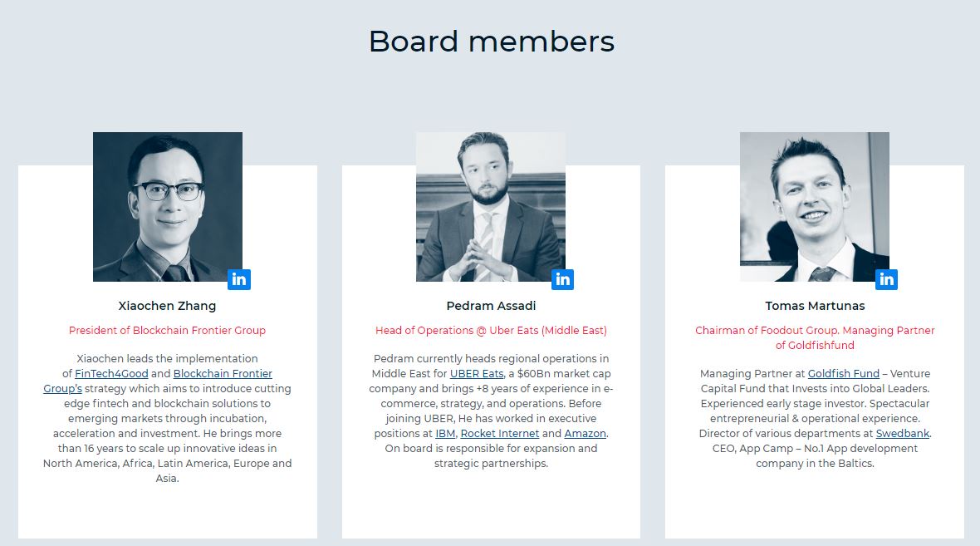Follow the Amazon link
The image size is (980, 546).
(x=585, y=434)
